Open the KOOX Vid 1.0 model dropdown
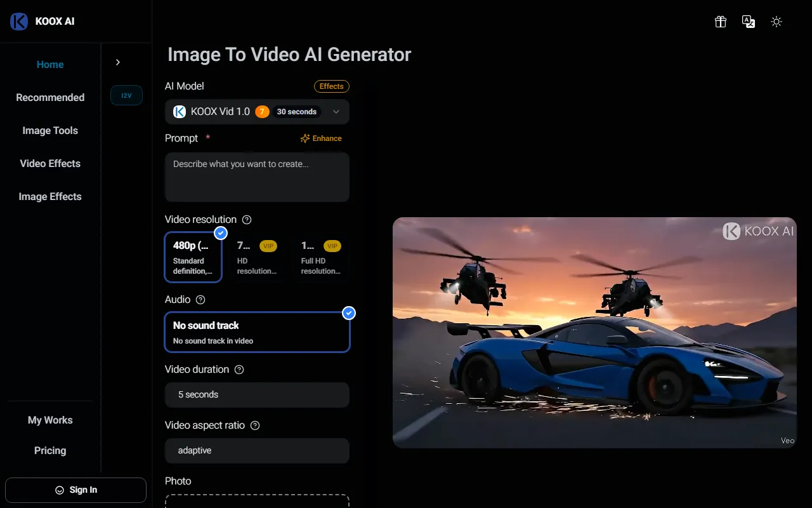 tap(257, 112)
